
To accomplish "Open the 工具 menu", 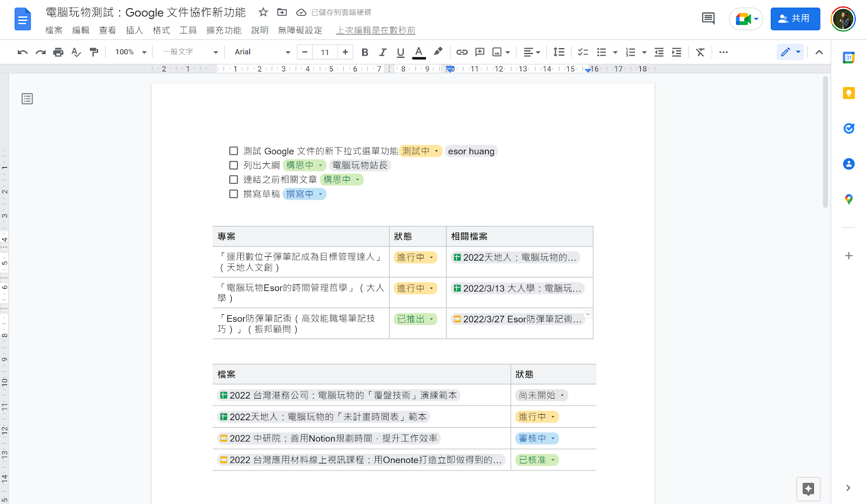I will tap(188, 30).
